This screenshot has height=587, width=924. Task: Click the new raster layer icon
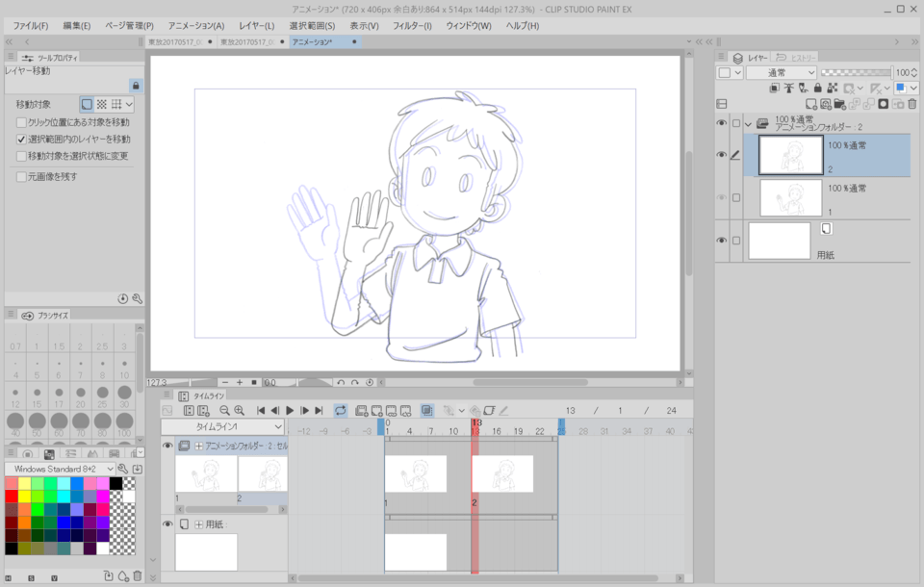click(811, 104)
